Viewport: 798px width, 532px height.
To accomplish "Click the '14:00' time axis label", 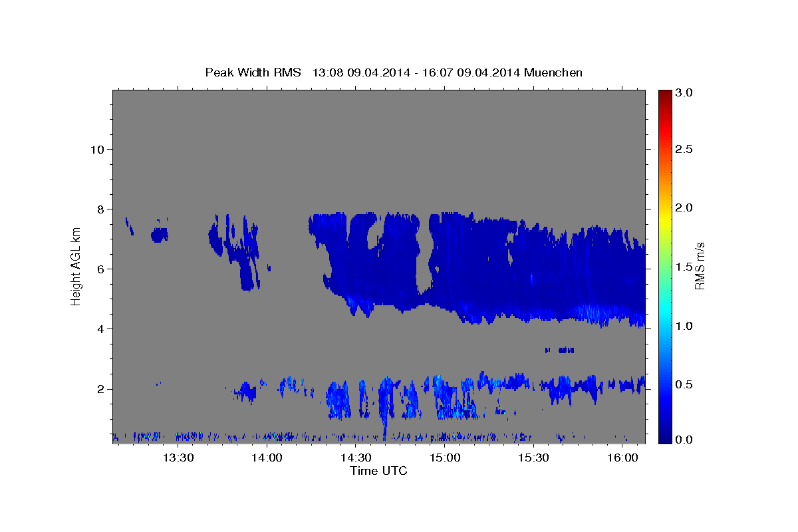I will (x=267, y=458).
